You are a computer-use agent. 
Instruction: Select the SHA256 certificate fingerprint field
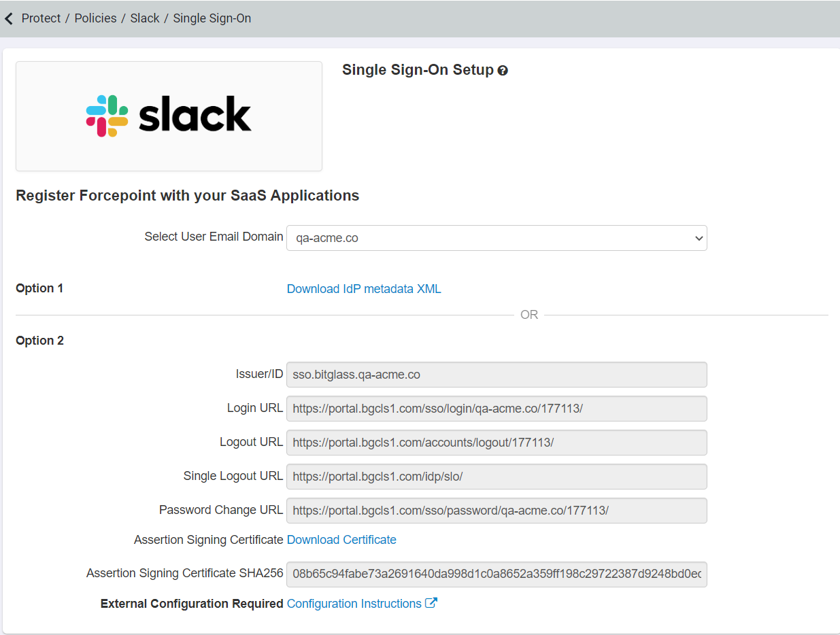pos(497,574)
